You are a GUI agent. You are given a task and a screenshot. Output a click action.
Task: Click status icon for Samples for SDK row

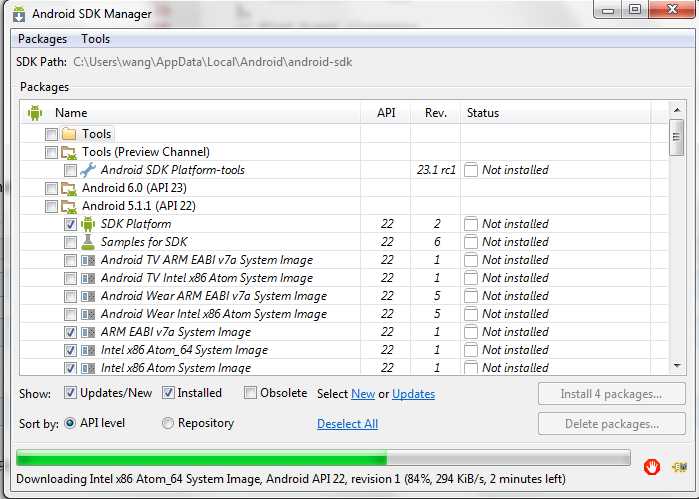click(x=471, y=242)
